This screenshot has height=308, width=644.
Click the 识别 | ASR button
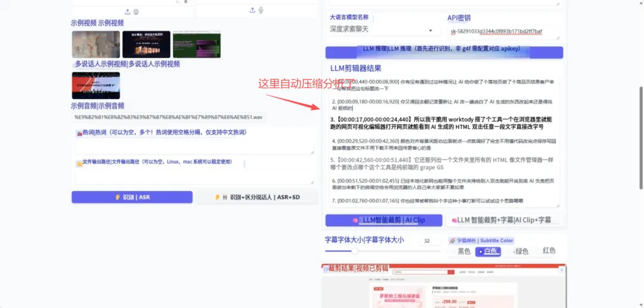pos(132,197)
